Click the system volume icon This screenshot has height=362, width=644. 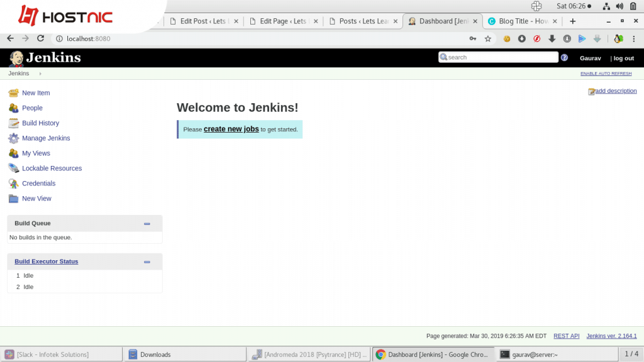coord(619,6)
